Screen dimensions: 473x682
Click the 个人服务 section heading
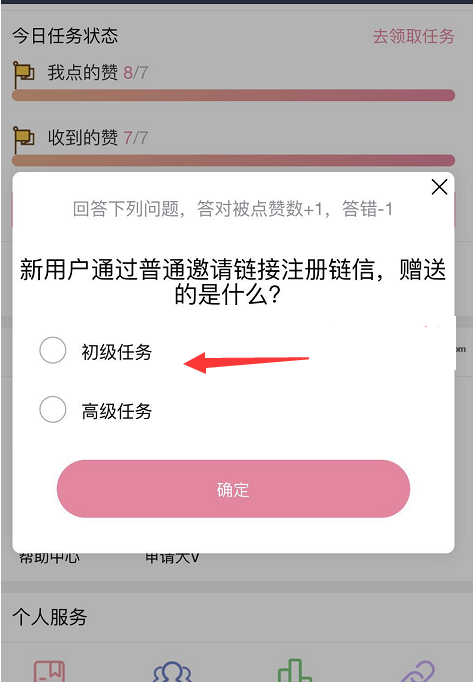[50, 617]
